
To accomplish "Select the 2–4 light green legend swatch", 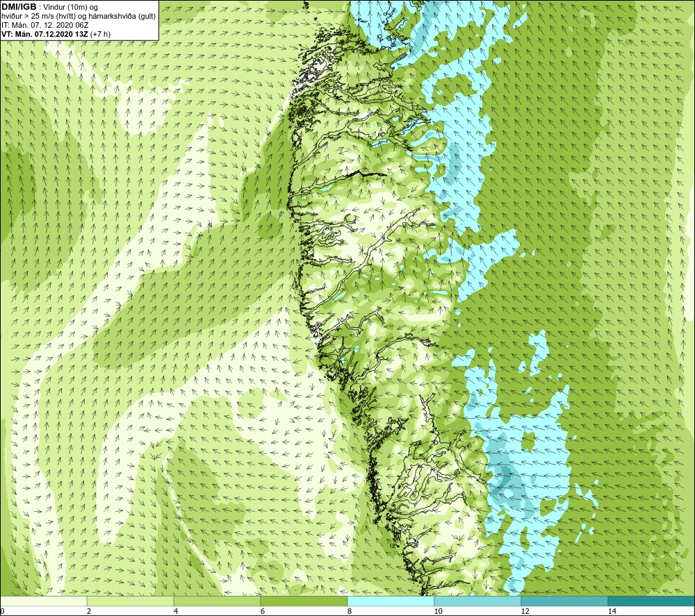I will (x=130, y=601).
